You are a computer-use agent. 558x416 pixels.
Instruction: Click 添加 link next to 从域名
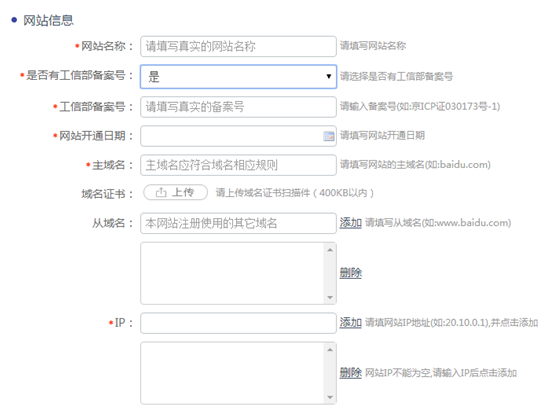coord(351,223)
